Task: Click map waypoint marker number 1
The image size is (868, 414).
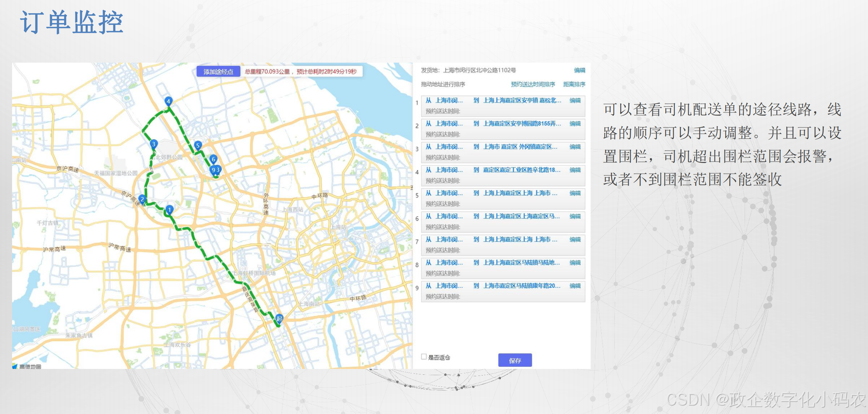Action: click(x=169, y=210)
